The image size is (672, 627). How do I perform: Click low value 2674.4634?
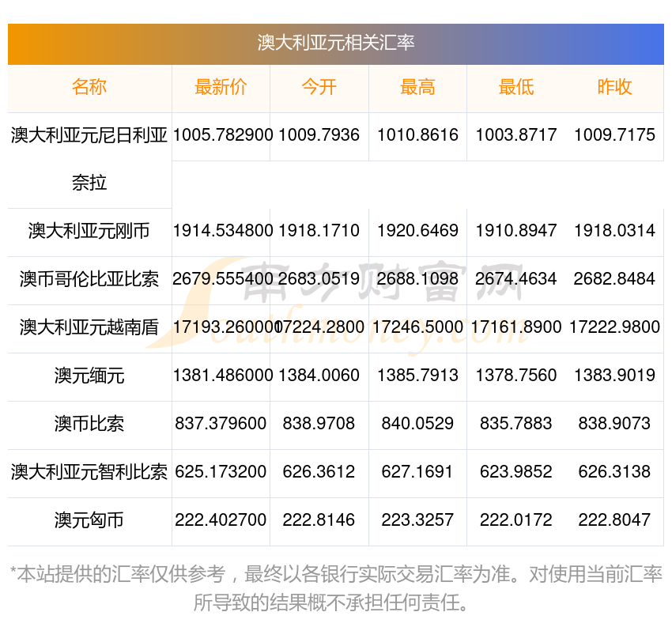[x=516, y=279]
